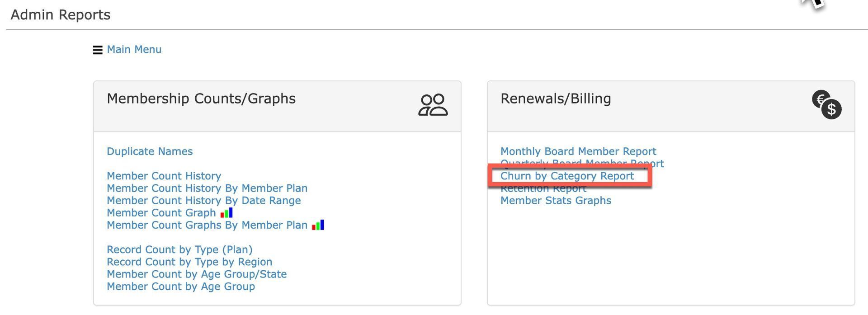Image resolution: width=868 pixels, height=315 pixels.
Task: View Member Count by Age Group/State
Action: (197, 274)
